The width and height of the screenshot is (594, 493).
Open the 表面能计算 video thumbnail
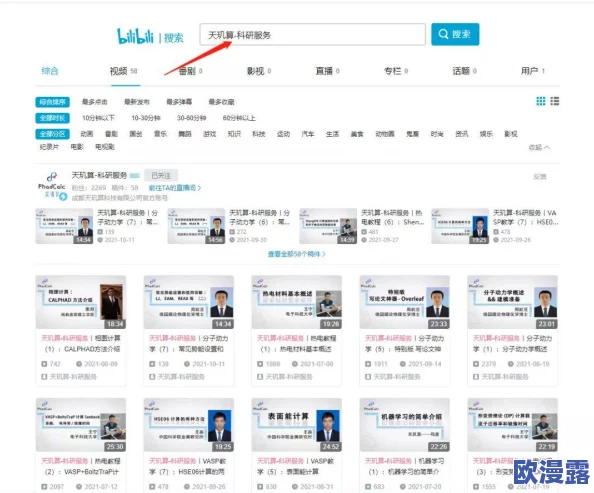297,425
